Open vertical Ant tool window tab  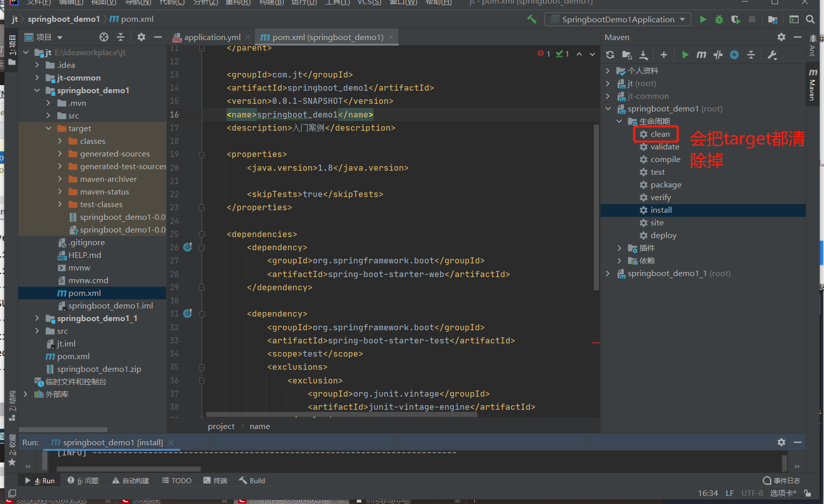(812, 45)
